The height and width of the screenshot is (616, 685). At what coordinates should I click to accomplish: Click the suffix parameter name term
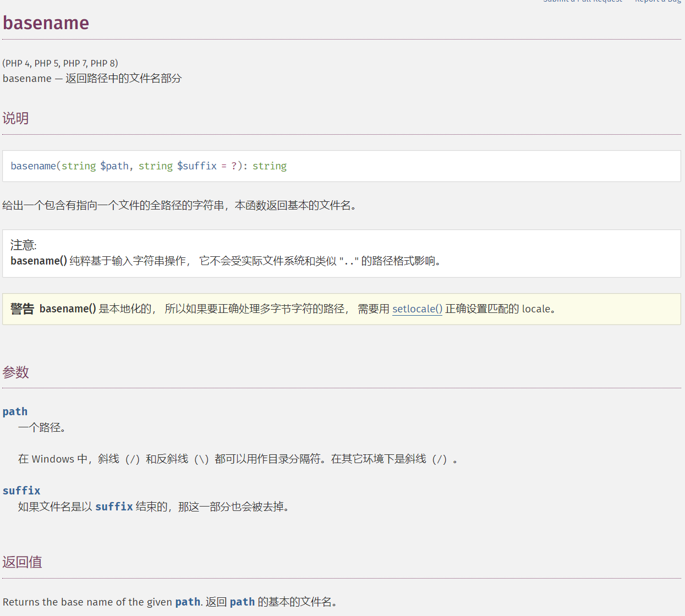click(x=21, y=491)
